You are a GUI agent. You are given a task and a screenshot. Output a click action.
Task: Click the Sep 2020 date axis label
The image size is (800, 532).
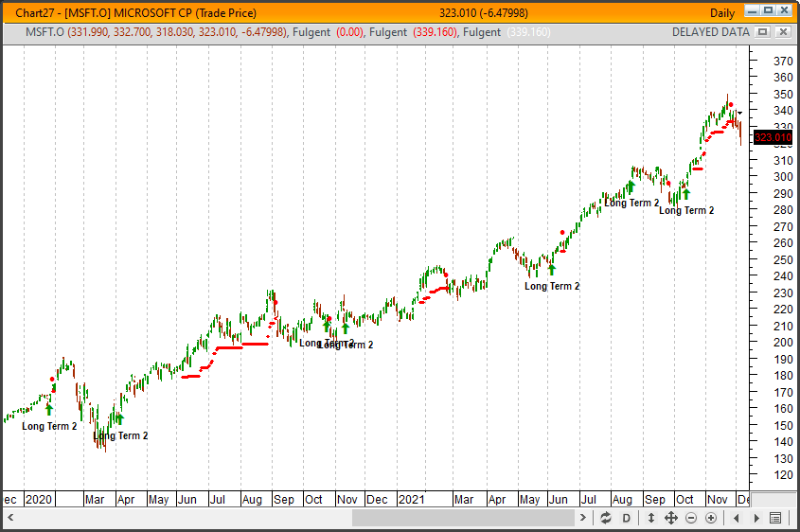pyautogui.click(x=284, y=500)
